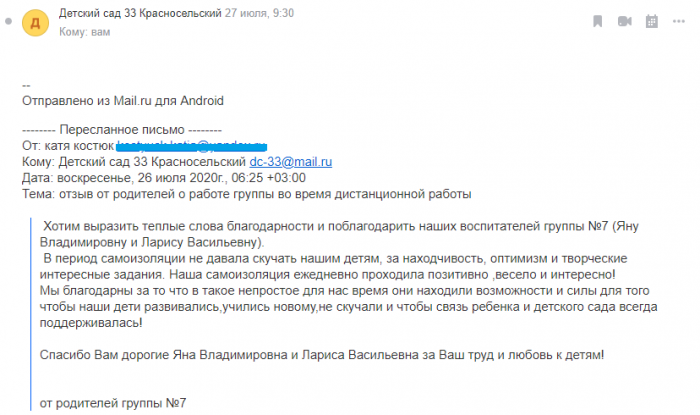Toggle the unread dot beside the avatar
This screenshot has width=700, height=415.
pyautogui.click(x=8, y=20)
